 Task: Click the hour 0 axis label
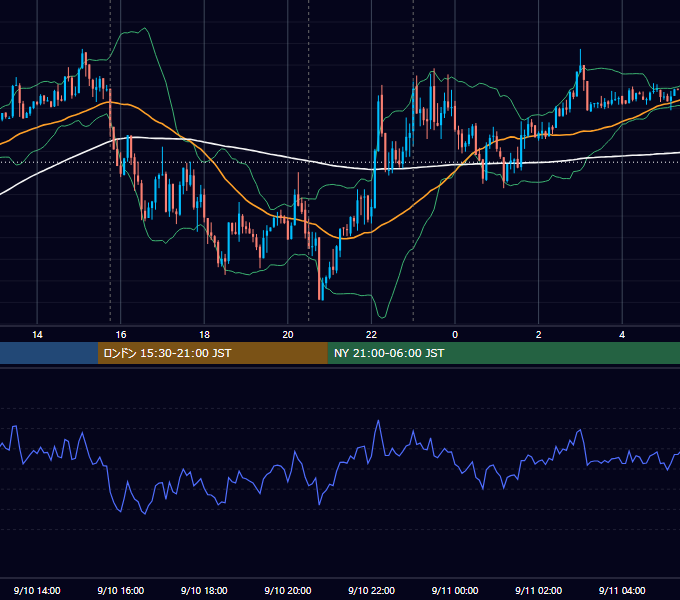tap(455, 335)
